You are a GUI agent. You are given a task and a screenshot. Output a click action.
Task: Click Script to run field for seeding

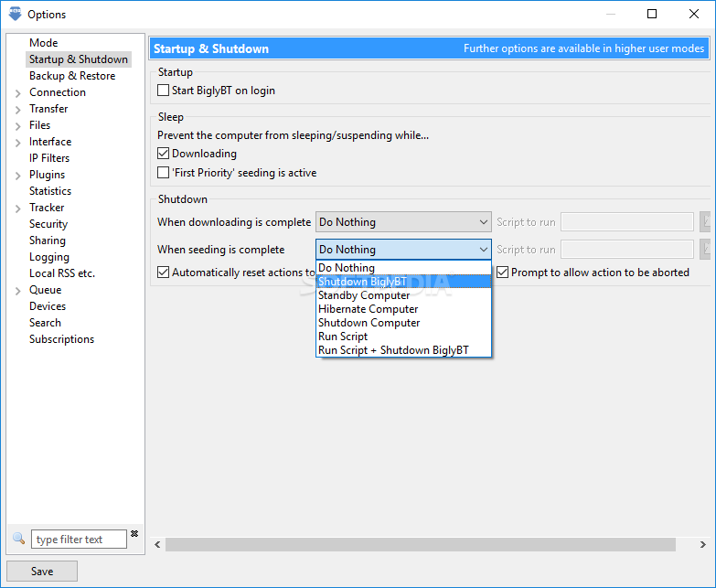(x=627, y=250)
